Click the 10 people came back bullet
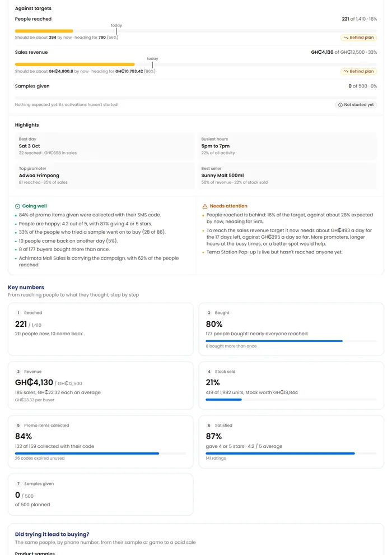Image resolution: width=392 pixels, height=555 pixels. [68, 240]
